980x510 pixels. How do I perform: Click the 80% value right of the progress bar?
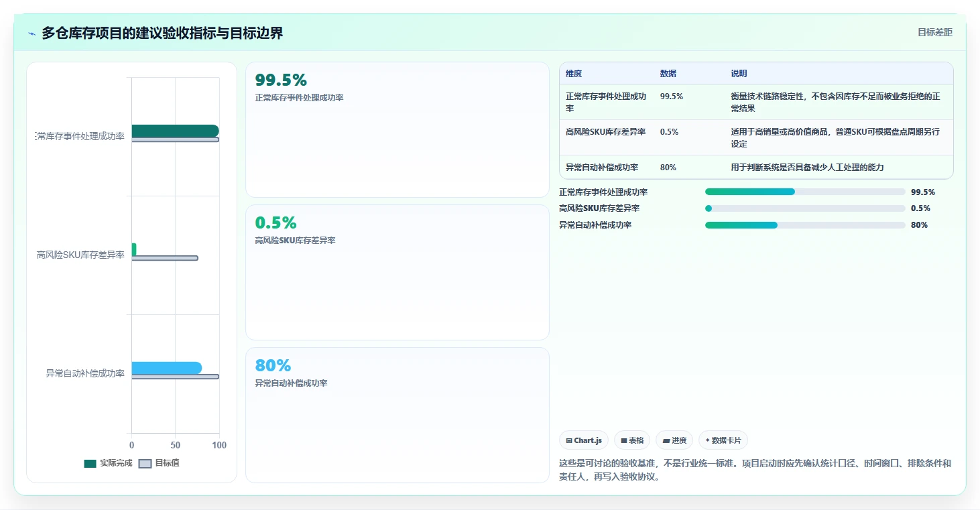pos(919,225)
